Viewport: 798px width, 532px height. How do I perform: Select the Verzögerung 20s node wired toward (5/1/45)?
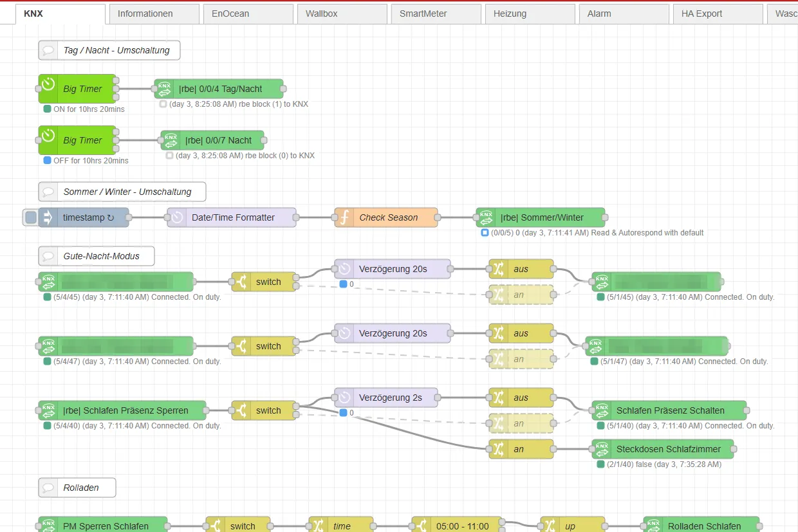[393, 269]
